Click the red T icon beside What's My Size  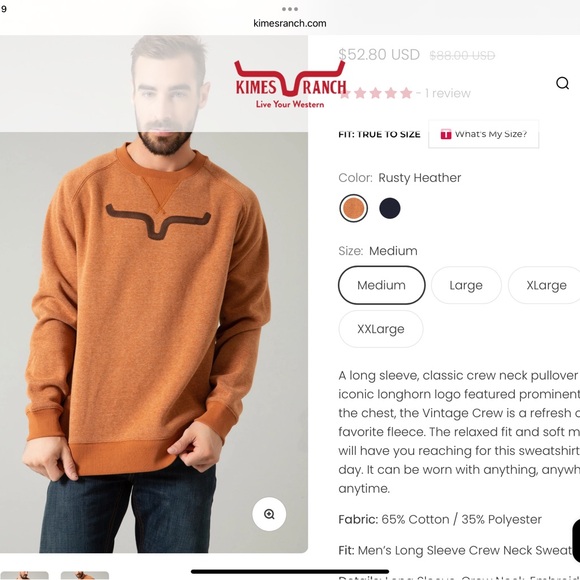[x=446, y=134]
